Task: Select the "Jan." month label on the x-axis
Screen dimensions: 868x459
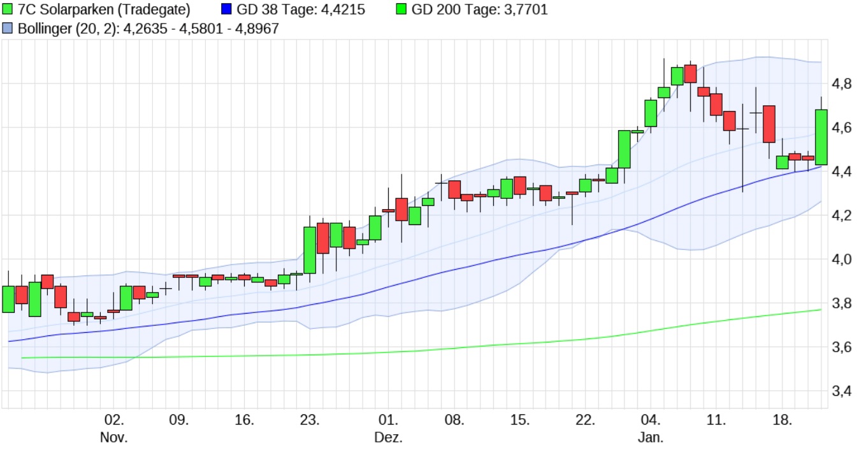Action: click(x=651, y=437)
